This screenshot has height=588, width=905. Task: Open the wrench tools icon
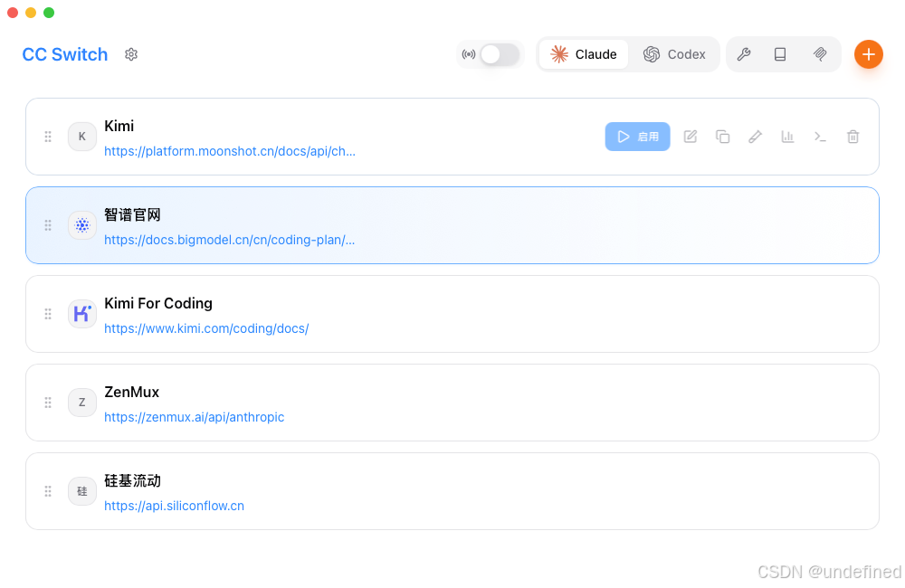pos(744,54)
